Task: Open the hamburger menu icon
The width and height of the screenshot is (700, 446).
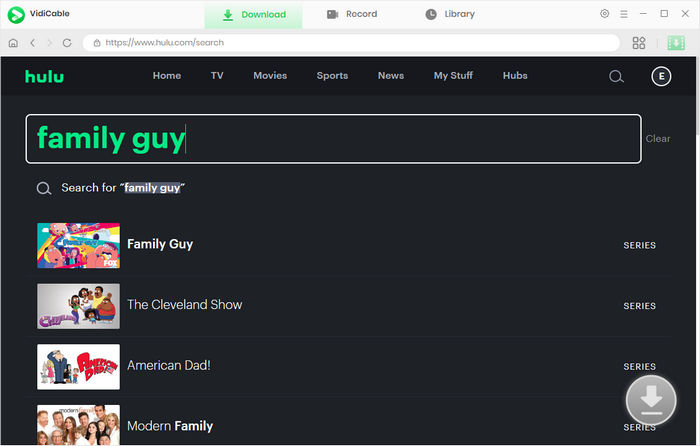Action: (624, 14)
